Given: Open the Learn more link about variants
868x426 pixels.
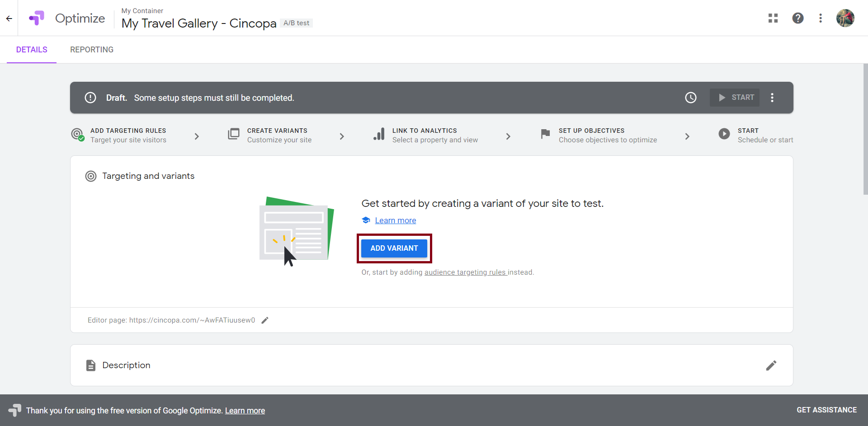Looking at the screenshot, I should pos(395,220).
